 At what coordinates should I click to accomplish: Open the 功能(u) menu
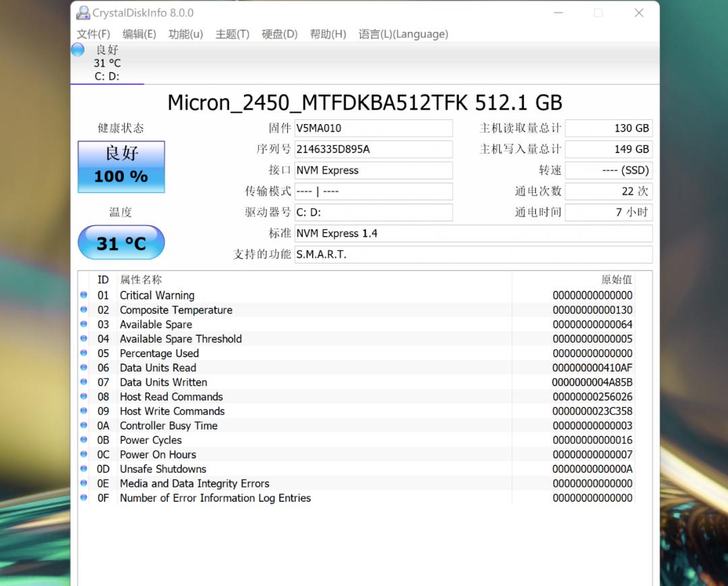tap(185, 34)
